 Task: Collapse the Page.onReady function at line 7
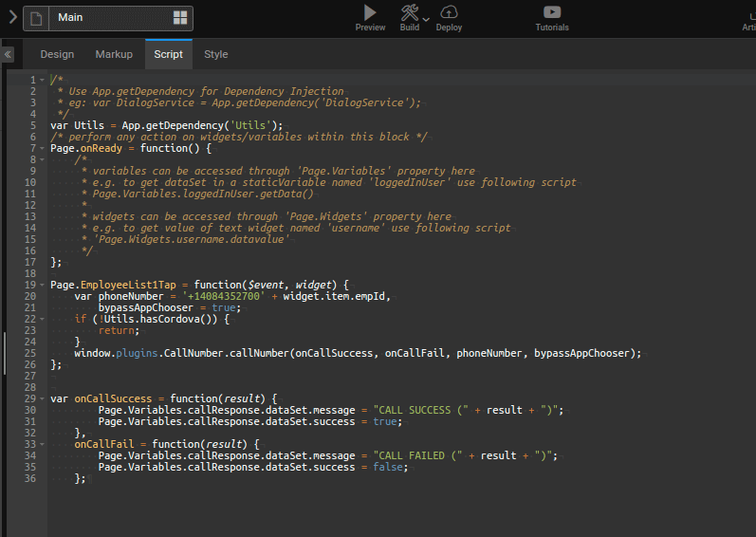[44, 149]
